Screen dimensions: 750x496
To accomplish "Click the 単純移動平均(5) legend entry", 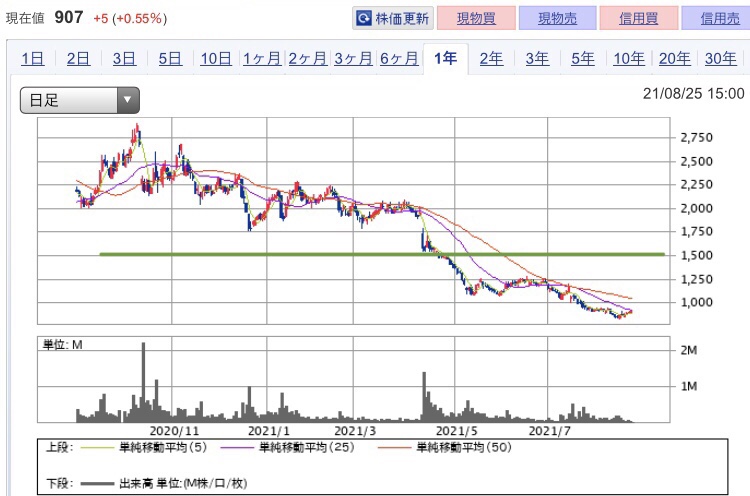I will coord(144,448).
